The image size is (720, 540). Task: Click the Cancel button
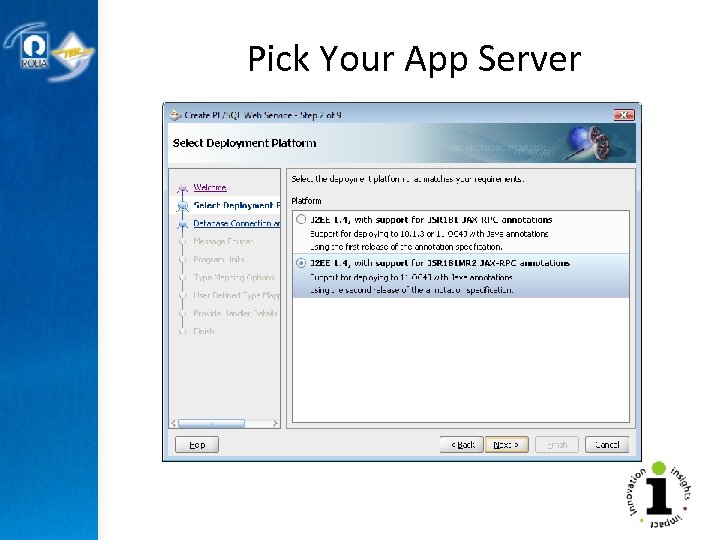point(607,444)
